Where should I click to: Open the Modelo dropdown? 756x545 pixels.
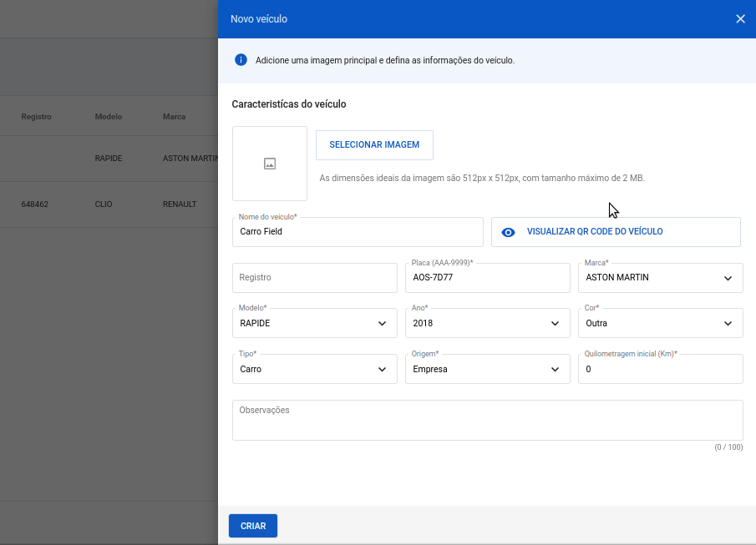click(x=314, y=323)
